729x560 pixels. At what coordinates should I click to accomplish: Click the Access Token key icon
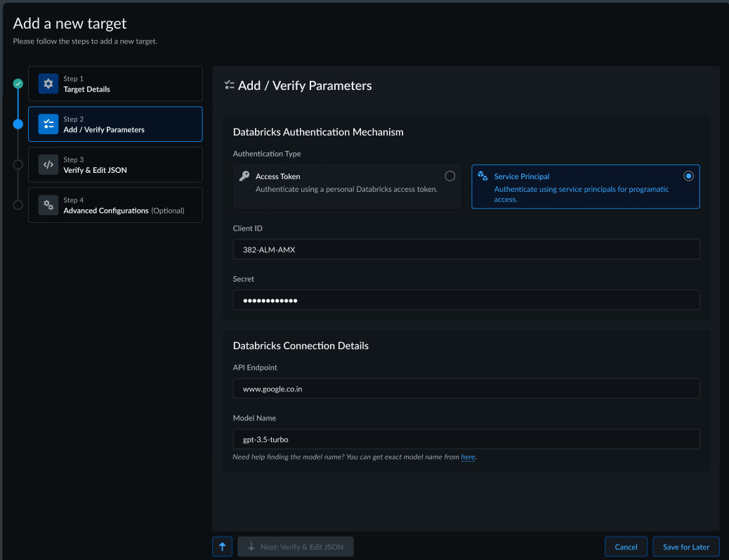pyautogui.click(x=244, y=176)
